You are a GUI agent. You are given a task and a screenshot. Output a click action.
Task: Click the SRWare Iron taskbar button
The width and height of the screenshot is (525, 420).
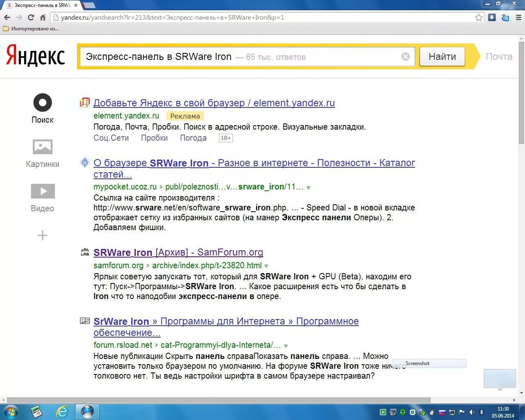pyautogui.click(x=87, y=412)
